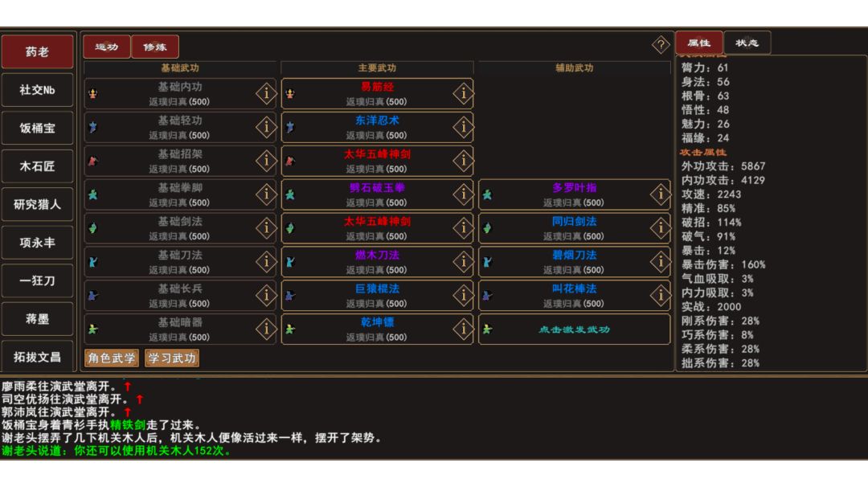Show info for 巨猿棍法 skill
Screen dimensions: 868x487
click(463, 296)
